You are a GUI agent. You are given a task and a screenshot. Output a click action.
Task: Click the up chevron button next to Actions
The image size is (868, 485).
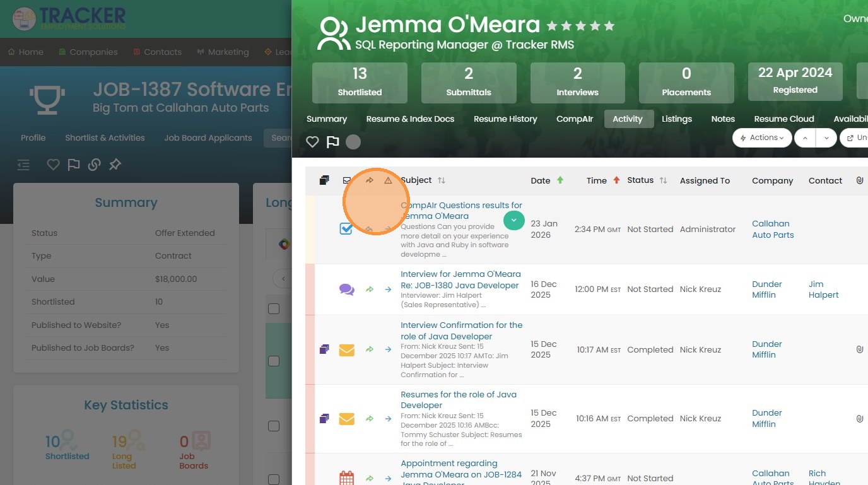(x=805, y=137)
